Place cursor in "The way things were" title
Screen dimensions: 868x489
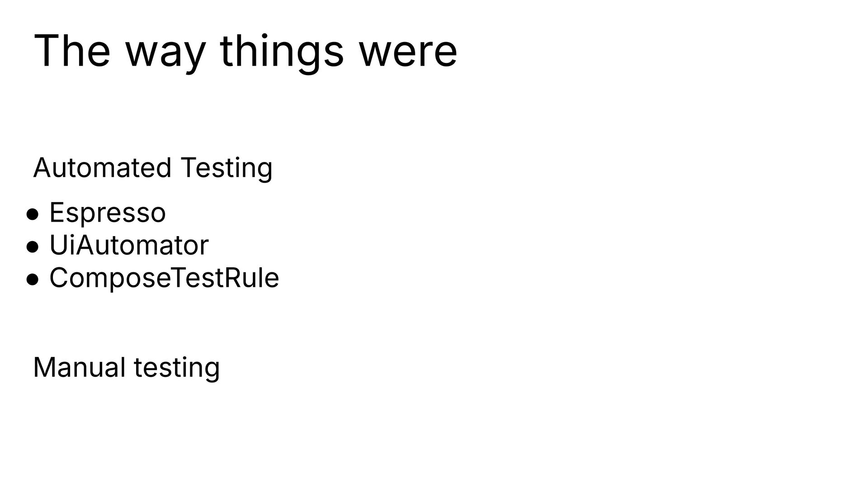click(x=245, y=53)
